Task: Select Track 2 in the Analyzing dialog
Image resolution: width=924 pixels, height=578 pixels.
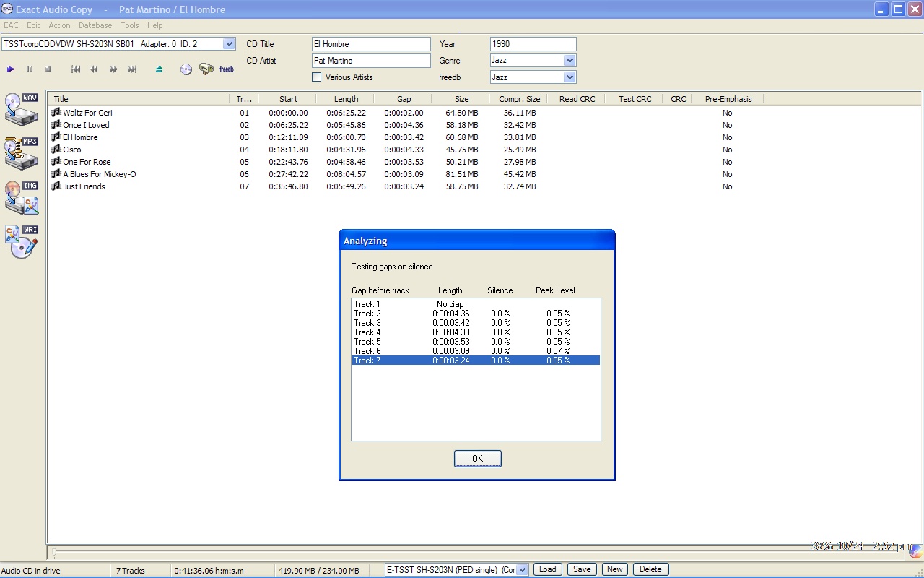Action: click(x=476, y=314)
